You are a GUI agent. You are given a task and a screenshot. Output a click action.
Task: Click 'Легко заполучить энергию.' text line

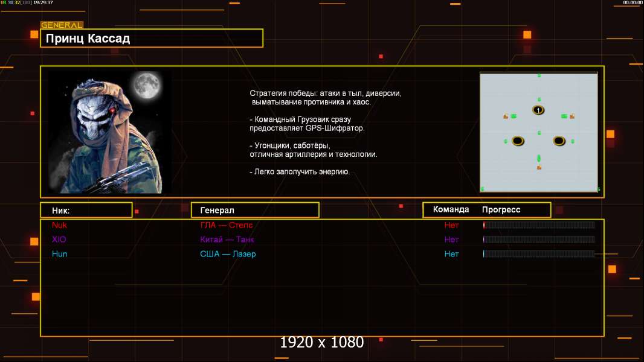point(300,172)
